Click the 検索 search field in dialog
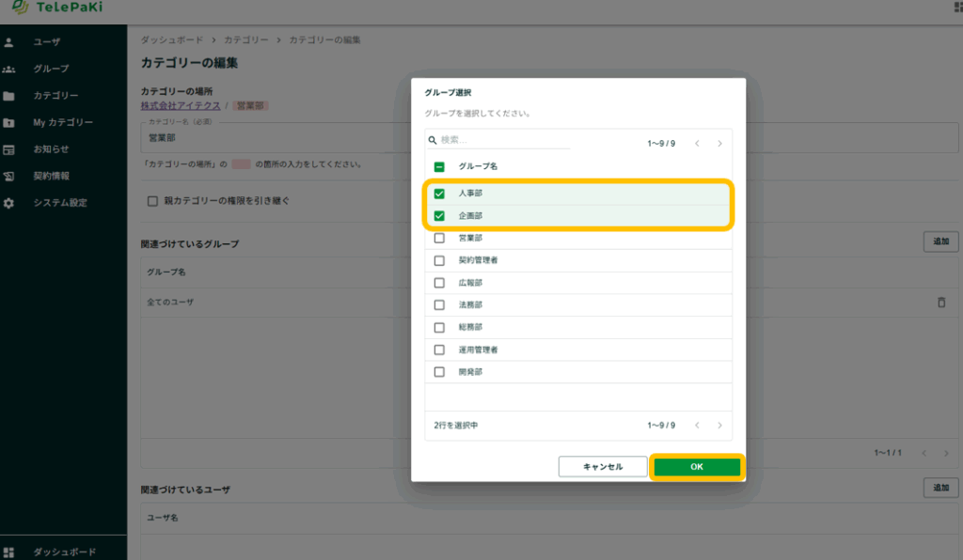Image resolution: width=963 pixels, height=560 pixels. pos(503,140)
